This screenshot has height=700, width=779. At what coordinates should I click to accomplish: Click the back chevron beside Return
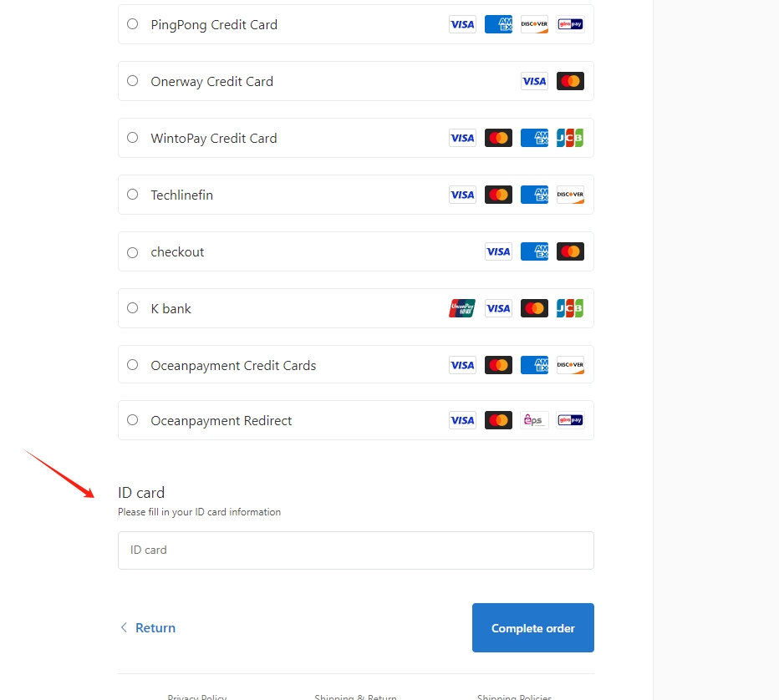pos(125,627)
